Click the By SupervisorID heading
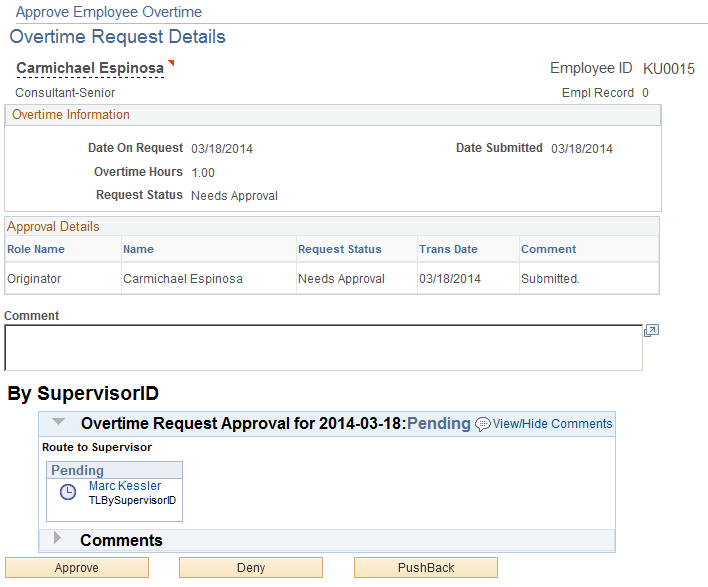The width and height of the screenshot is (708, 587). coord(83,393)
